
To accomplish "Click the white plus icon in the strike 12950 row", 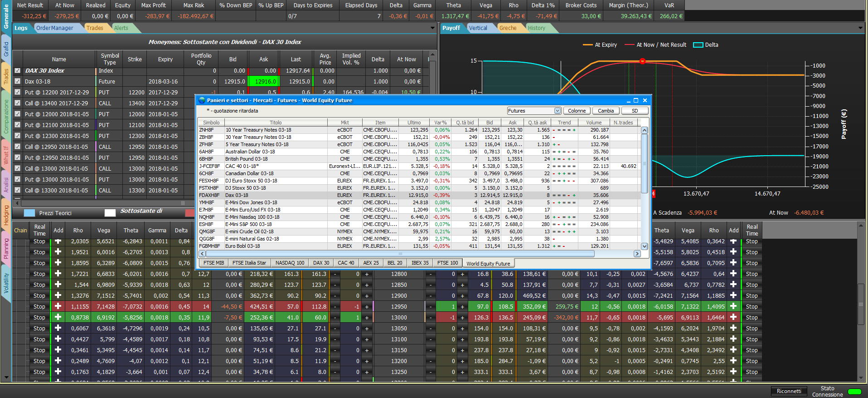I will (58, 306).
